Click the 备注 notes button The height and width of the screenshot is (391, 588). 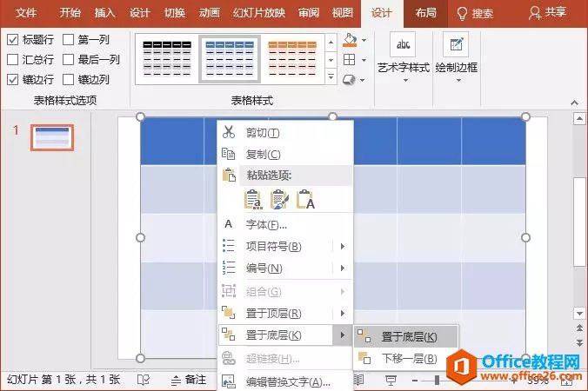tap(189, 380)
